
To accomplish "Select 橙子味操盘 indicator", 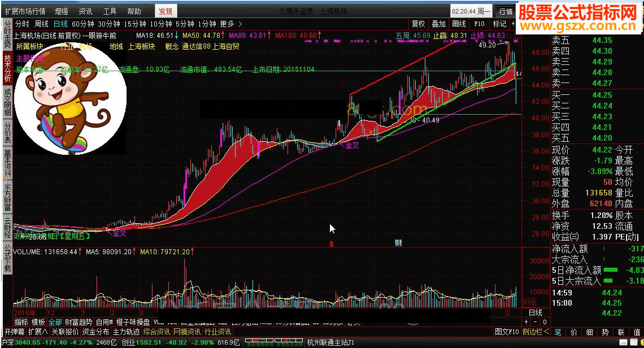I will (133, 322).
